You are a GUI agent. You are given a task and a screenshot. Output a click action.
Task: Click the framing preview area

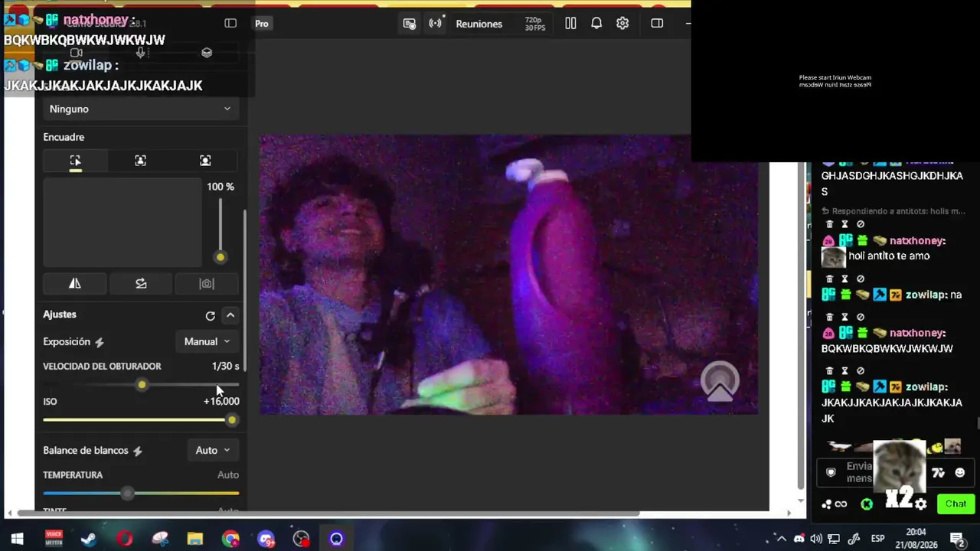point(122,223)
